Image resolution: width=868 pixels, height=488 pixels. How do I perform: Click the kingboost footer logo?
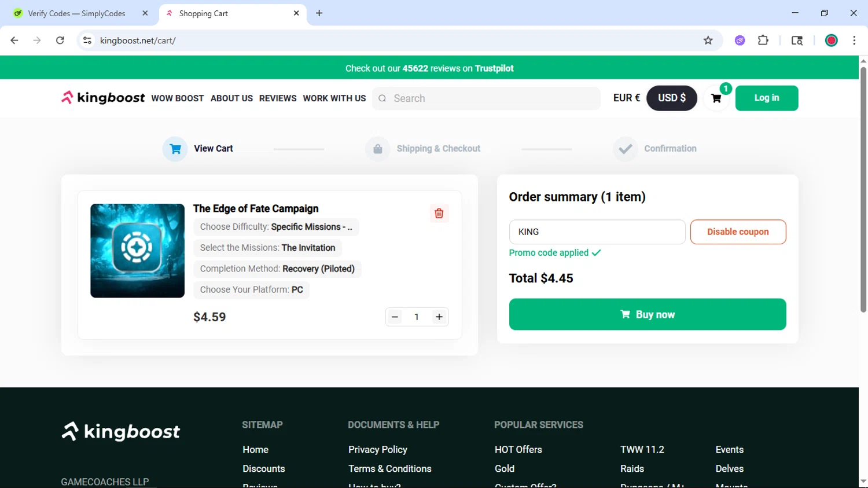pyautogui.click(x=121, y=431)
